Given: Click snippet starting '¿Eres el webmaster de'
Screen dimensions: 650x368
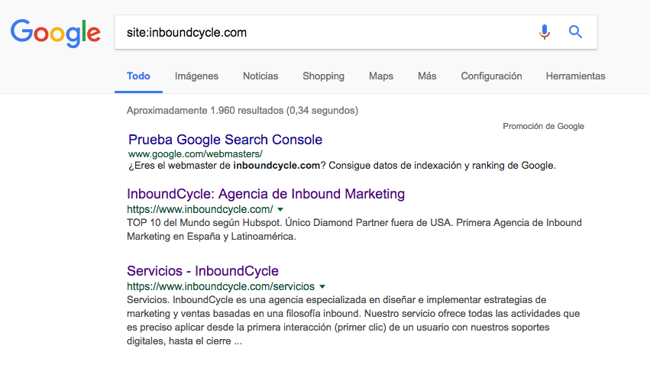Looking at the screenshot, I should click(x=342, y=166).
